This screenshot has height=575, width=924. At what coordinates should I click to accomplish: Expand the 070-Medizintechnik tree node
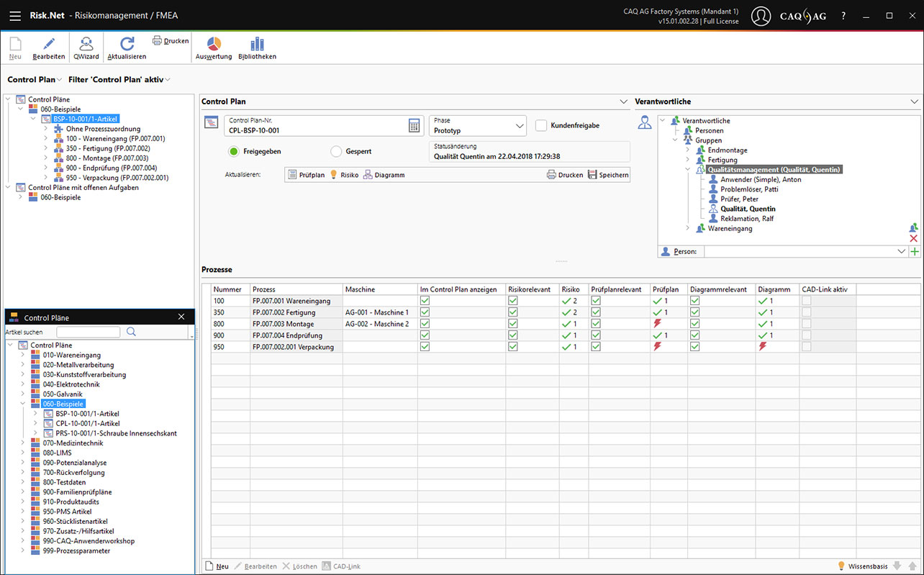pos(23,443)
